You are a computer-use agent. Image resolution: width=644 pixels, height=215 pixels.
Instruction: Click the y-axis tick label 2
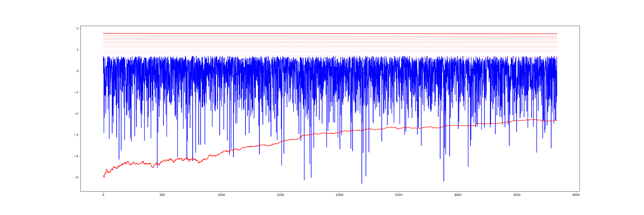77,29
